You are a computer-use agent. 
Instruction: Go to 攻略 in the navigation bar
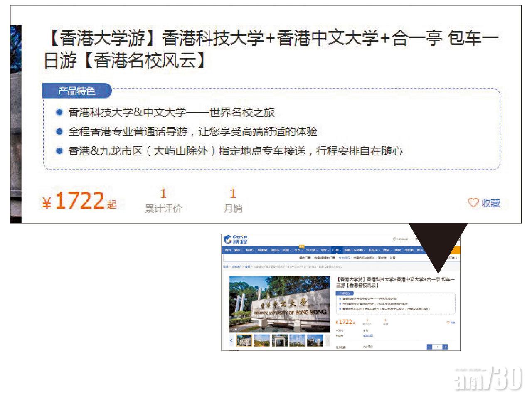[x=347, y=250]
